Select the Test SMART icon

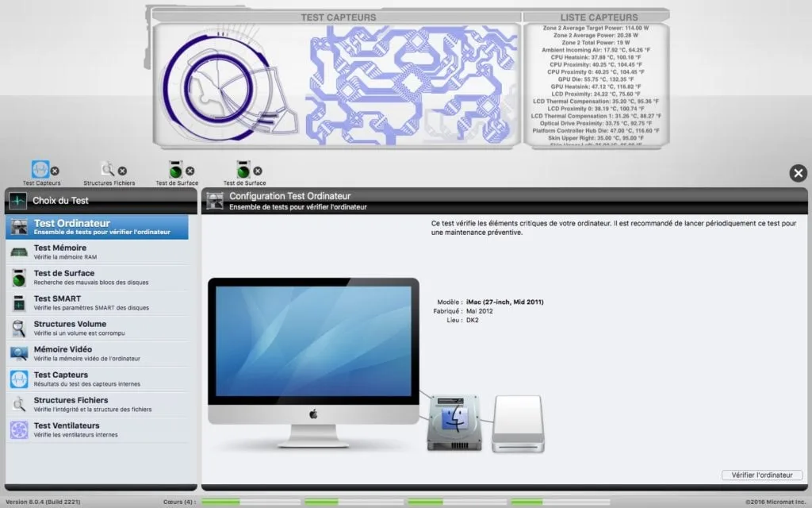tap(17, 302)
